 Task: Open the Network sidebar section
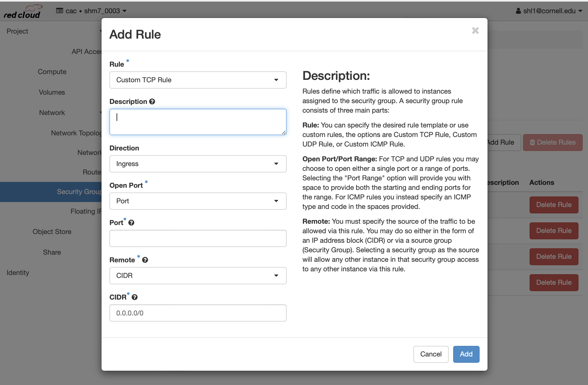coord(52,113)
